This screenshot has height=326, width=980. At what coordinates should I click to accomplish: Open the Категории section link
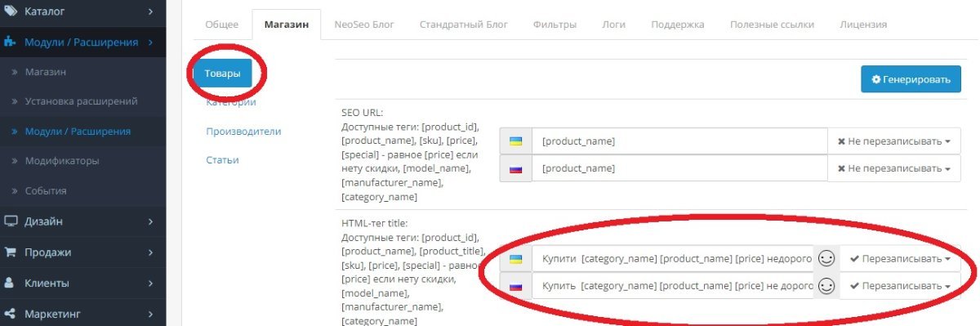[x=231, y=102]
